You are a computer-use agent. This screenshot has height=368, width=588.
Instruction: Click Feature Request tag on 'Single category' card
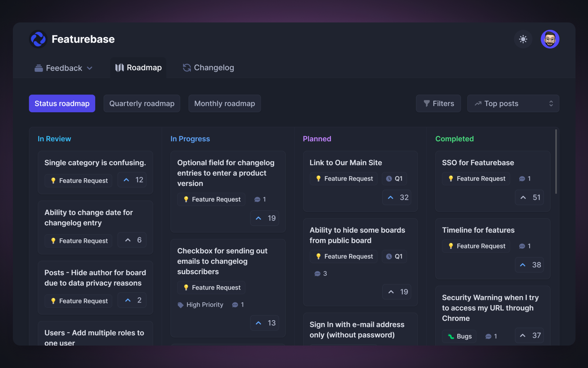(x=79, y=181)
